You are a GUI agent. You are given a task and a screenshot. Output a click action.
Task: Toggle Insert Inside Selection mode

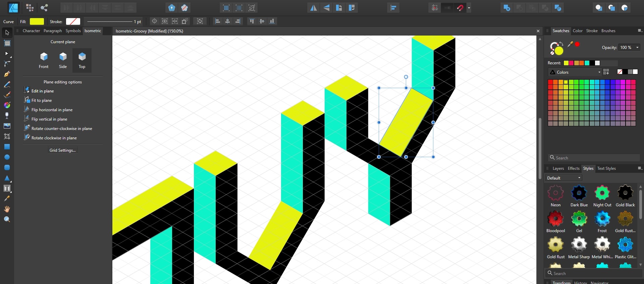[x=625, y=8]
